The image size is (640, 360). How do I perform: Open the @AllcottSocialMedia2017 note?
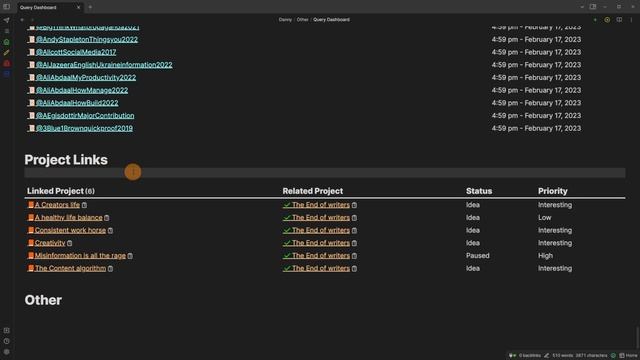click(x=76, y=52)
